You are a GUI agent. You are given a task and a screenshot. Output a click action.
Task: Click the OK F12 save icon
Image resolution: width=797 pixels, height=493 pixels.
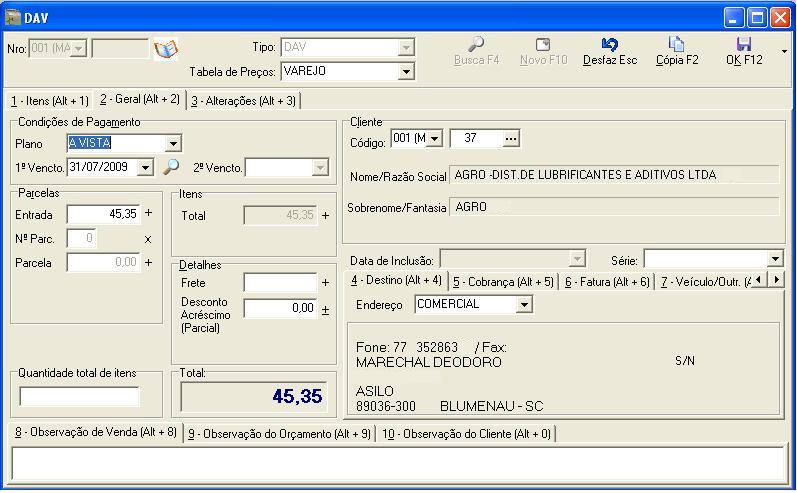tap(743, 44)
